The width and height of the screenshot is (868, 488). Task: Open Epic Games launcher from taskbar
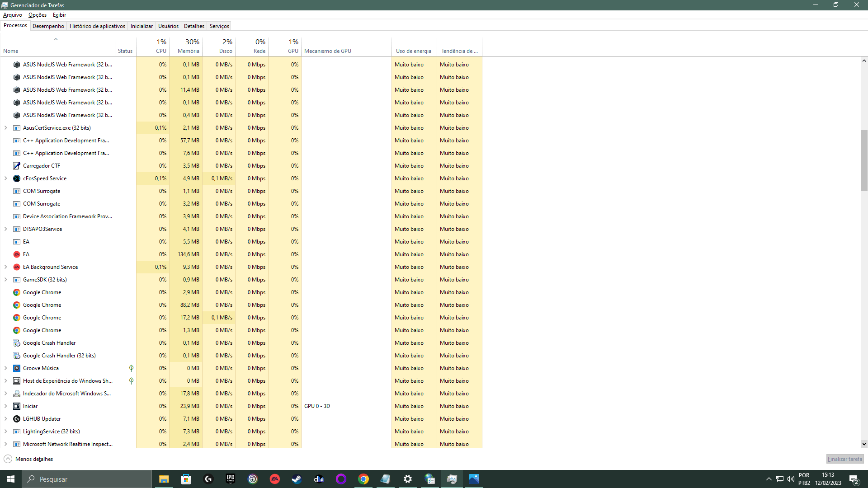tap(231, 479)
